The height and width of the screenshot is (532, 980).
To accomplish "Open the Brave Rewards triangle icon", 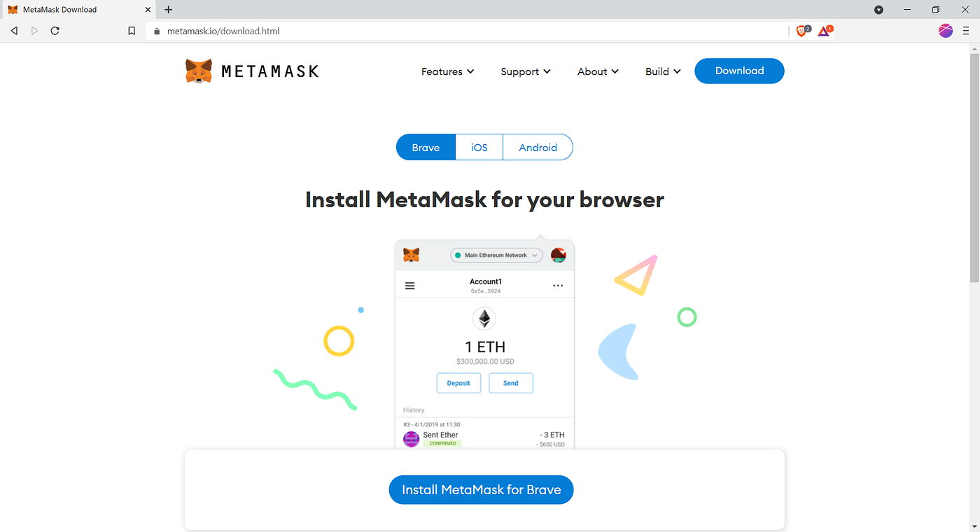I will pos(824,31).
